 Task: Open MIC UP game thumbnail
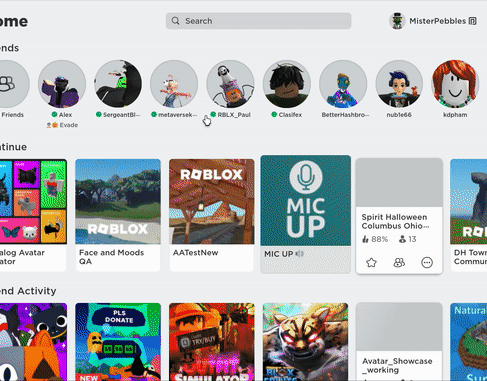tap(306, 201)
